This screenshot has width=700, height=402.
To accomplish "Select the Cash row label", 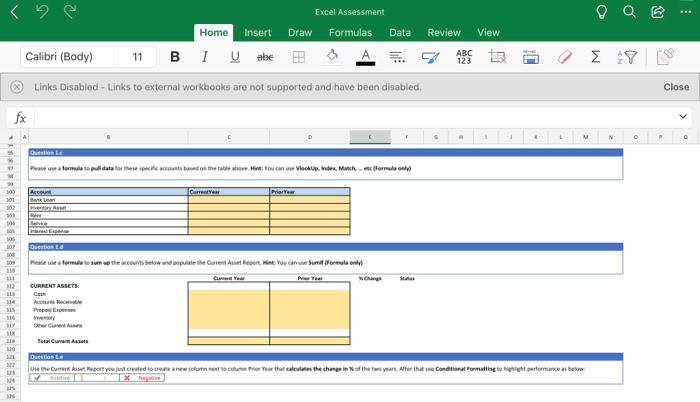I will point(40,294).
